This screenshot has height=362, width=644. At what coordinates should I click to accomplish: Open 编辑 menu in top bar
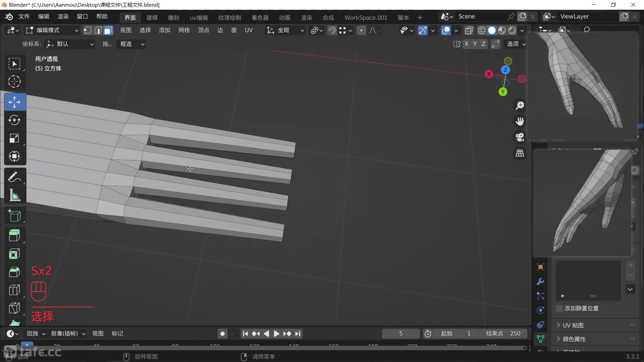point(44,16)
